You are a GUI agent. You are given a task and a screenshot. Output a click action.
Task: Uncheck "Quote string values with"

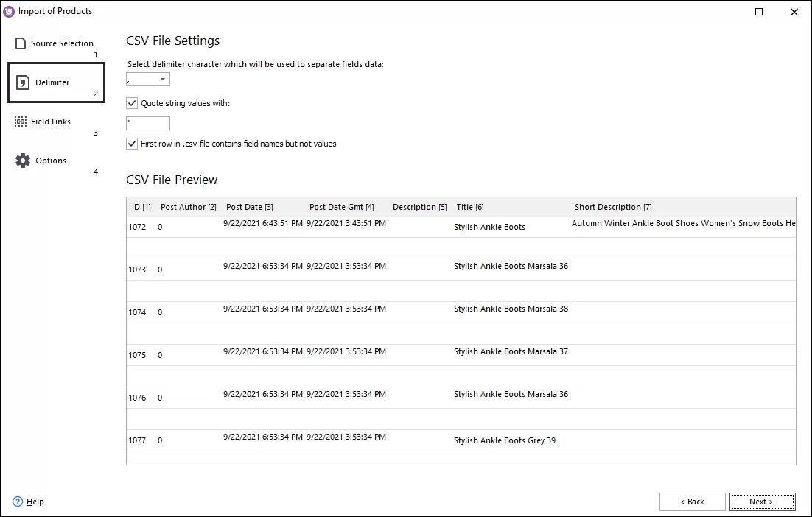coord(131,103)
